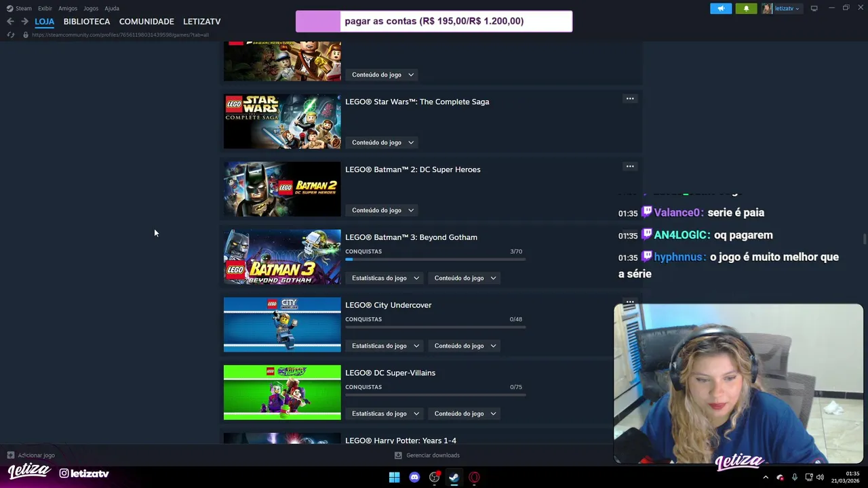Open Steam from the taskbar
Viewport: 868px width, 488px height.
click(454, 477)
